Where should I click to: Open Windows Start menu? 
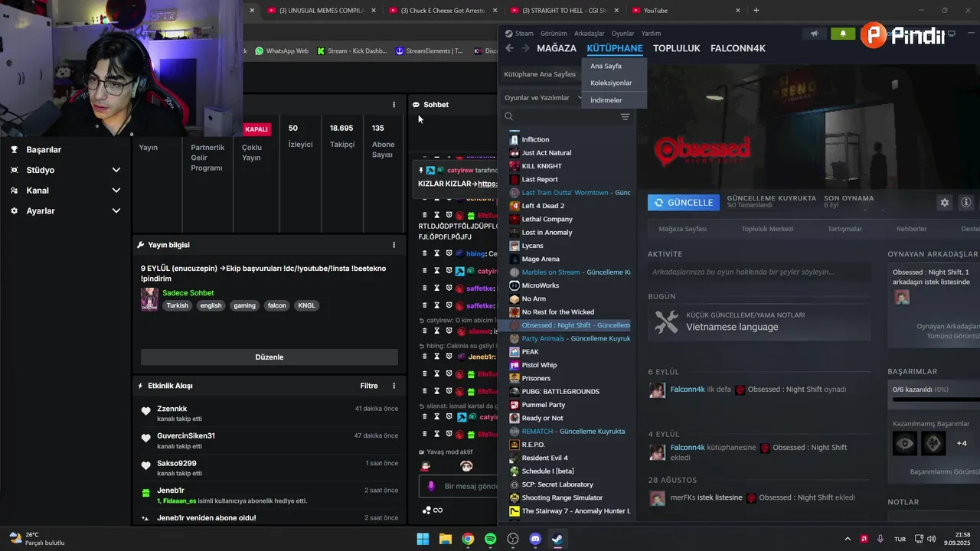(423, 539)
